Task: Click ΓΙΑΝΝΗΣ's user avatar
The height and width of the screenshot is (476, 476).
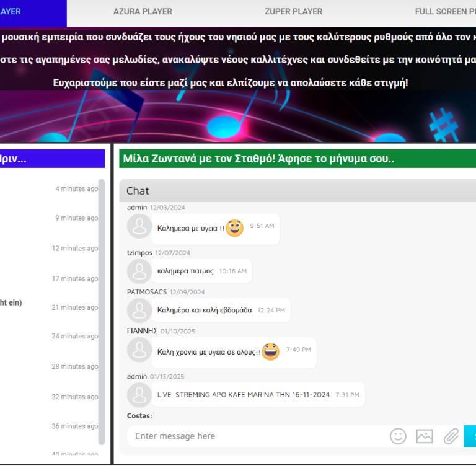Action: pos(139,350)
